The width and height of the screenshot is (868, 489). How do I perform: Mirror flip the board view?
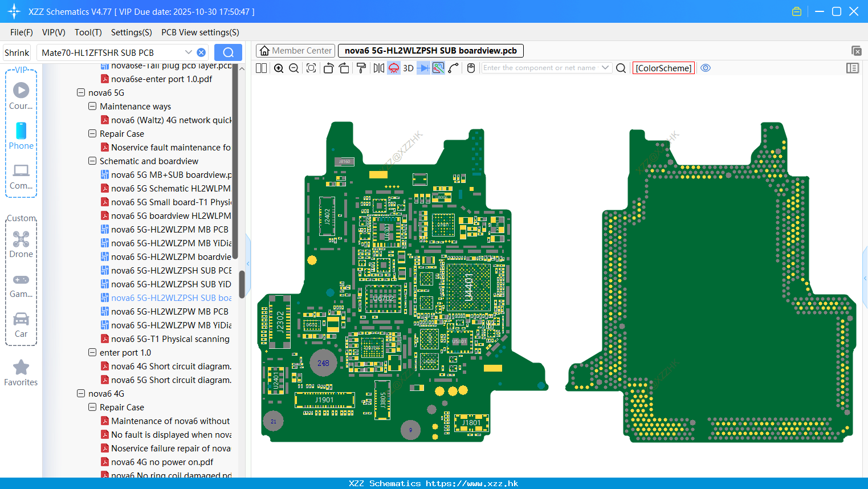378,68
